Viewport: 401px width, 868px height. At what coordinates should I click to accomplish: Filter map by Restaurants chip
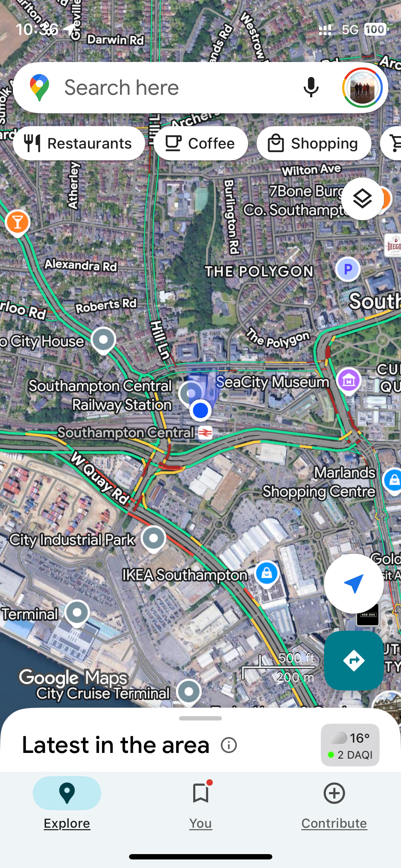coord(79,143)
